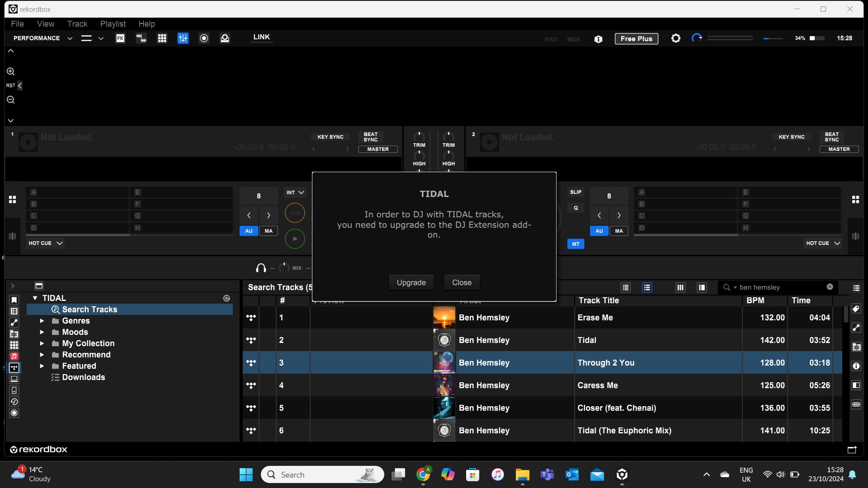Open the TIDAL source icon in sidebar
868x488 pixels.
point(14,368)
